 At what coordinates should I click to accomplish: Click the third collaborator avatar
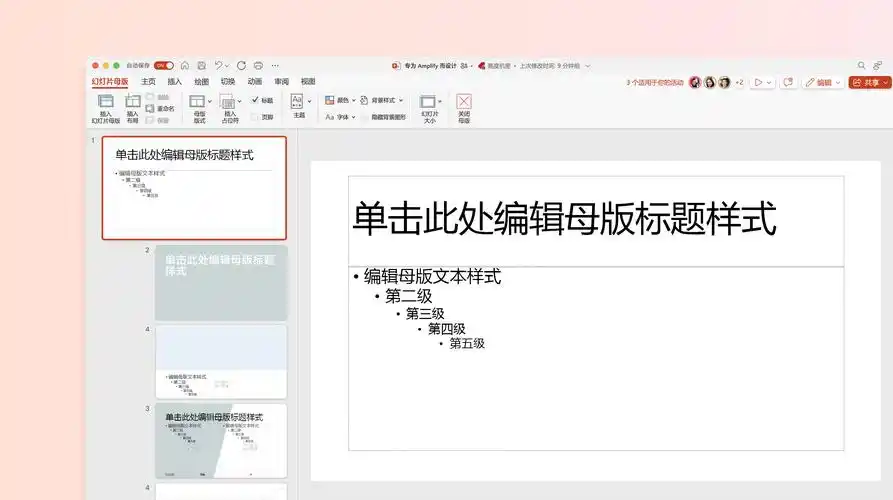click(724, 83)
